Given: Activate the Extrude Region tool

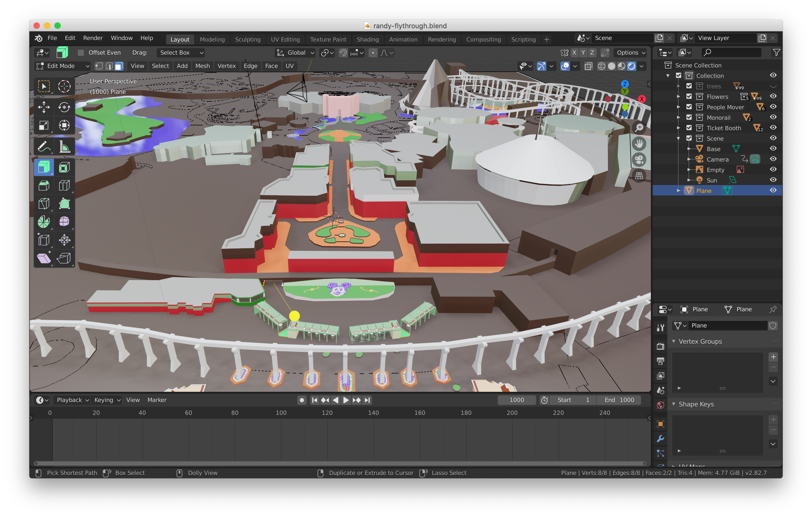Looking at the screenshot, I should [44, 168].
